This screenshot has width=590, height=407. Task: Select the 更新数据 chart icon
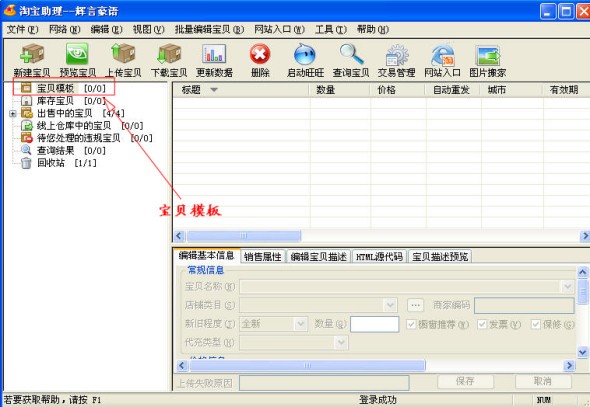click(214, 53)
